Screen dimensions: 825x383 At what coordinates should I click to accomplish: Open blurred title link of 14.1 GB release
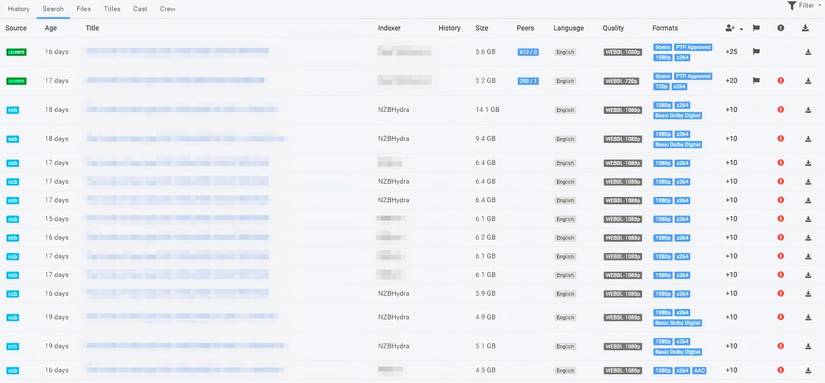(182, 109)
